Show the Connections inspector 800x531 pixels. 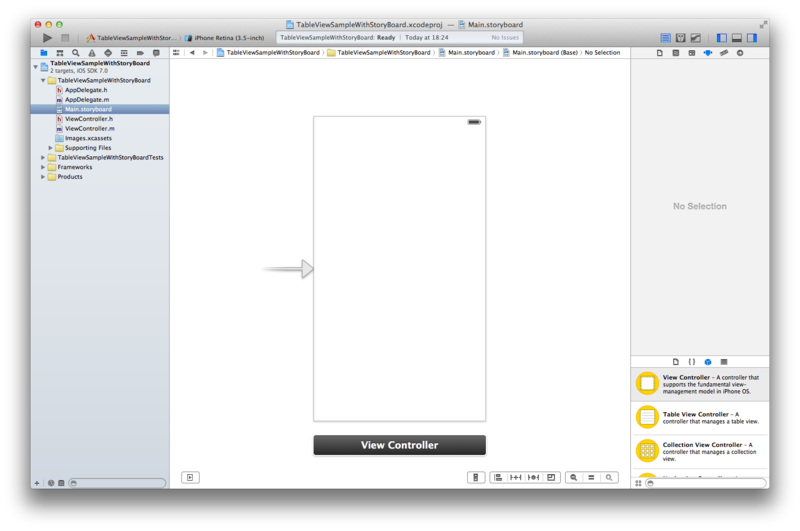click(740, 53)
